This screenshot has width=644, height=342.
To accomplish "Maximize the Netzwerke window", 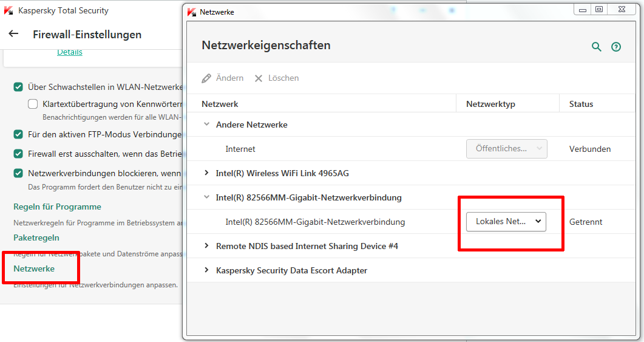I will (x=599, y=10).
